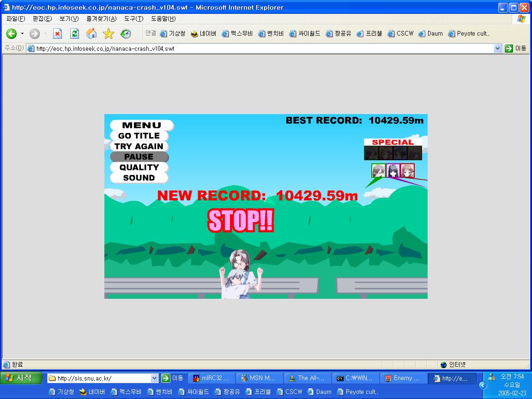Image resolution: width=532 pixels, height=399 pixels.
Task: Click the red-framed character portrait
Action: (x=407, y=170)
